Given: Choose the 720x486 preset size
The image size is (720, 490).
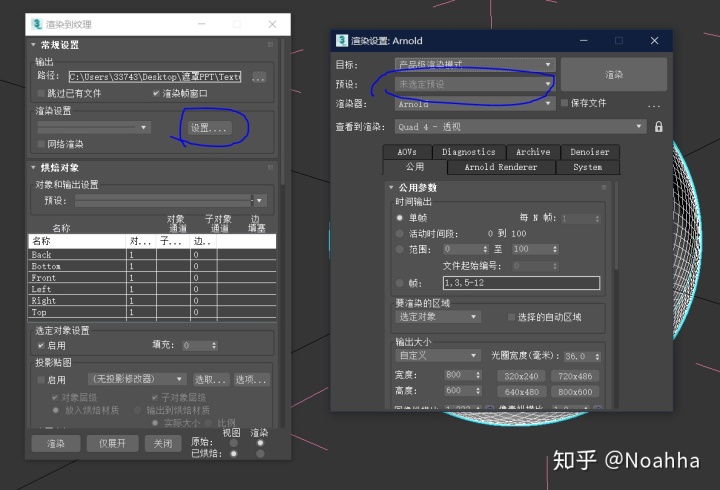Looking at the screenshot, I should click(x=575, y=377).
